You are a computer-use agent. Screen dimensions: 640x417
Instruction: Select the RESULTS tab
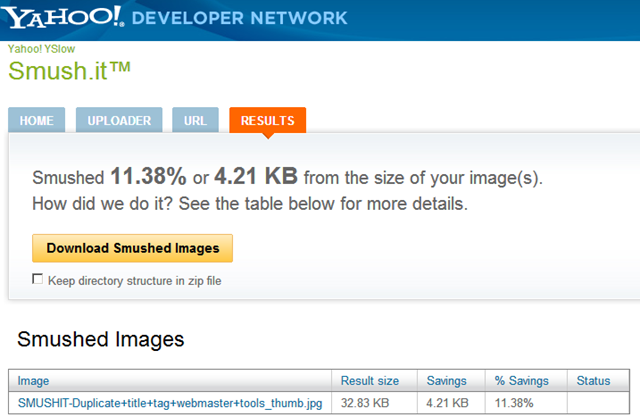click(x=267, y=120)
